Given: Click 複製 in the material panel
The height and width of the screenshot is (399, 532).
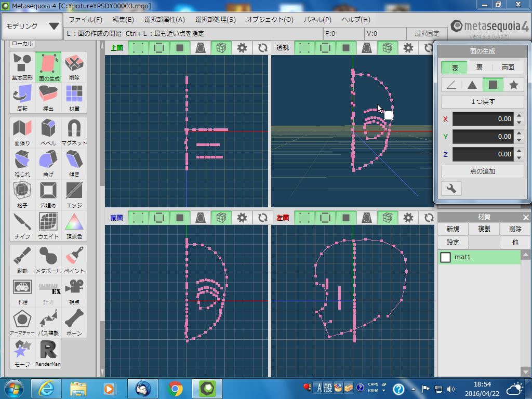Looking at the screenshot, I should pyautogui.click(x=484, y=229).
